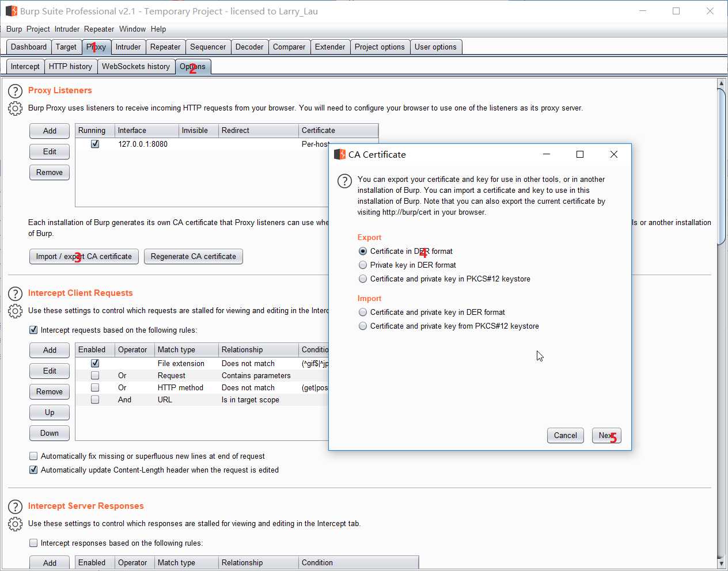
Task: Open the Window menu
Action: [x=132, y=29]
